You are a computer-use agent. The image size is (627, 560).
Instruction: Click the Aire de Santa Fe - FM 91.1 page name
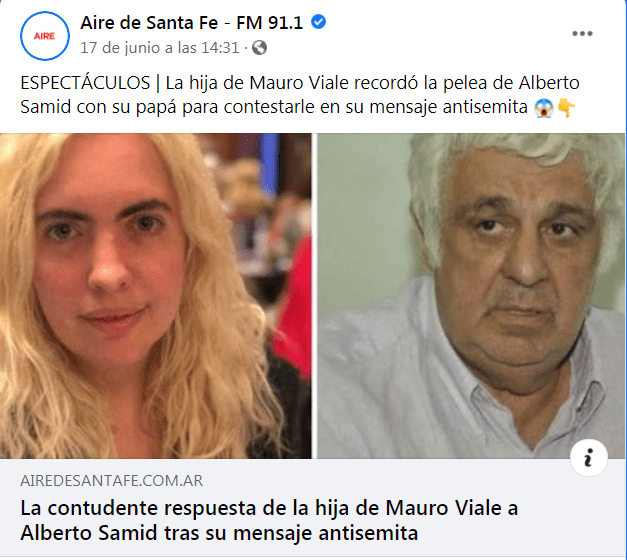[x=192, y=22]
